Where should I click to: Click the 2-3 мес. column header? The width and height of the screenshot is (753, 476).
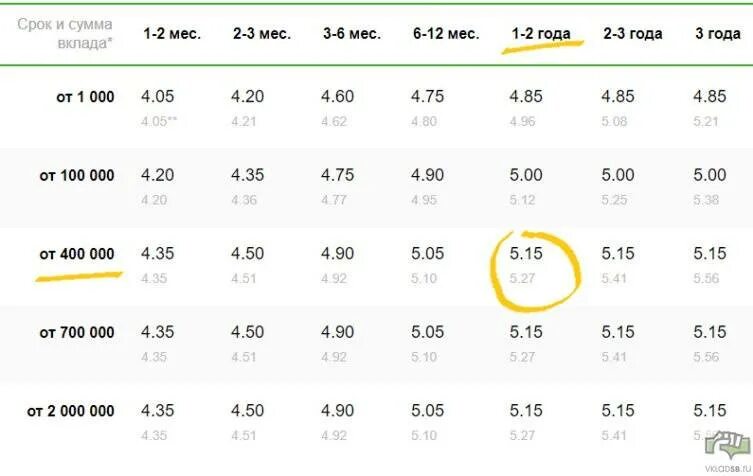(x=262, y=34)
